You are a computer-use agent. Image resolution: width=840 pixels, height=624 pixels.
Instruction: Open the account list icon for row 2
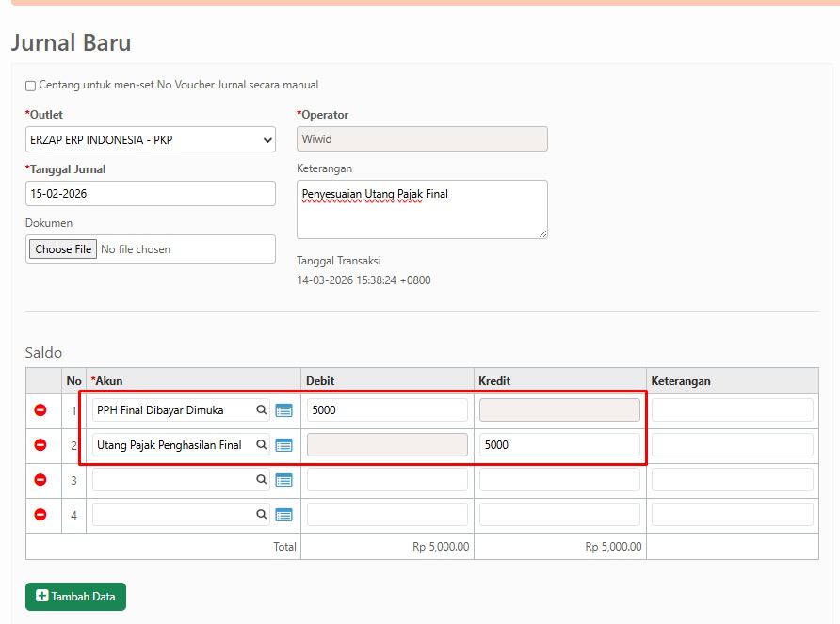(283, 445)
